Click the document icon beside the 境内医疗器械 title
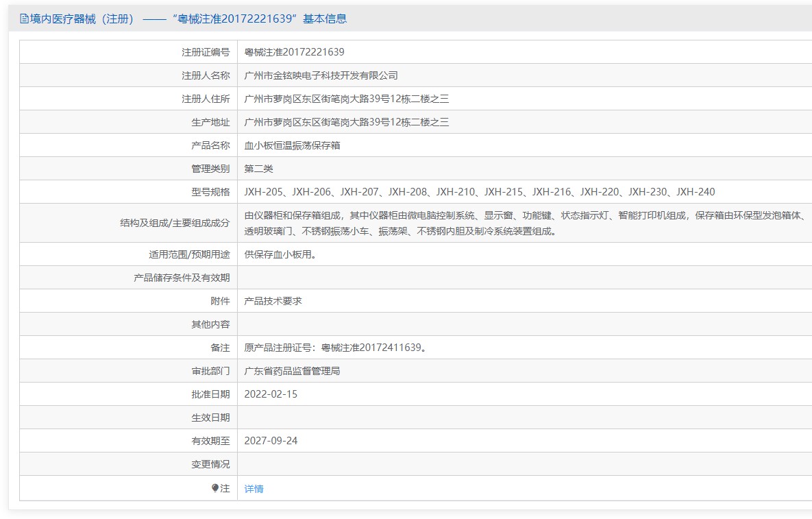This screenshot has height=519, width=812. click(x=24, y=19)
